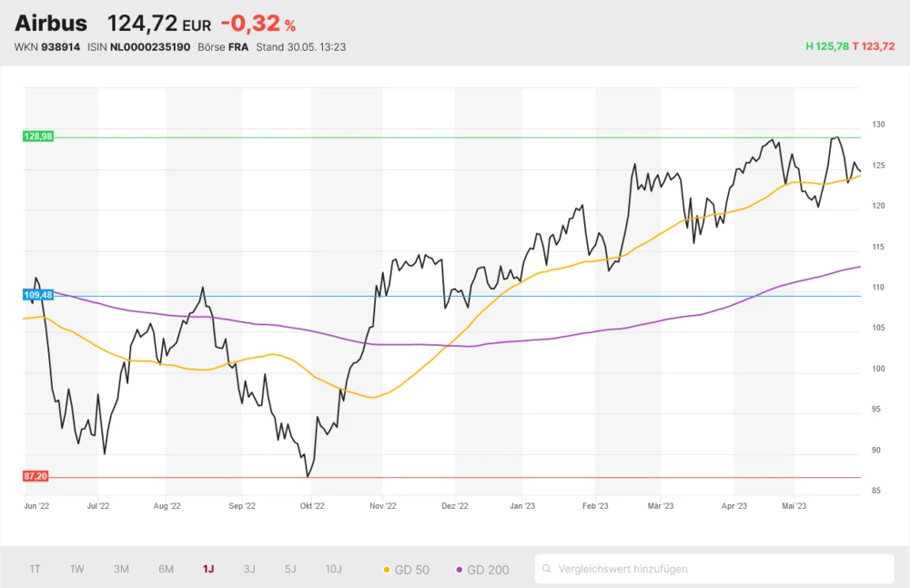Click the Airbus stock title
This screenshot has height=588, width=910.
click(x=51, y=24)
